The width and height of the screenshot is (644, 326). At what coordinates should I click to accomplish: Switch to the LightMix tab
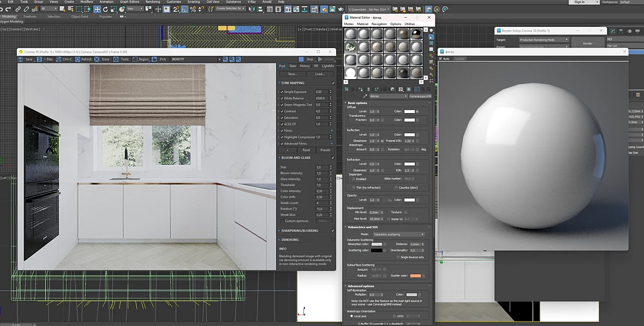[x=328, y=66]
